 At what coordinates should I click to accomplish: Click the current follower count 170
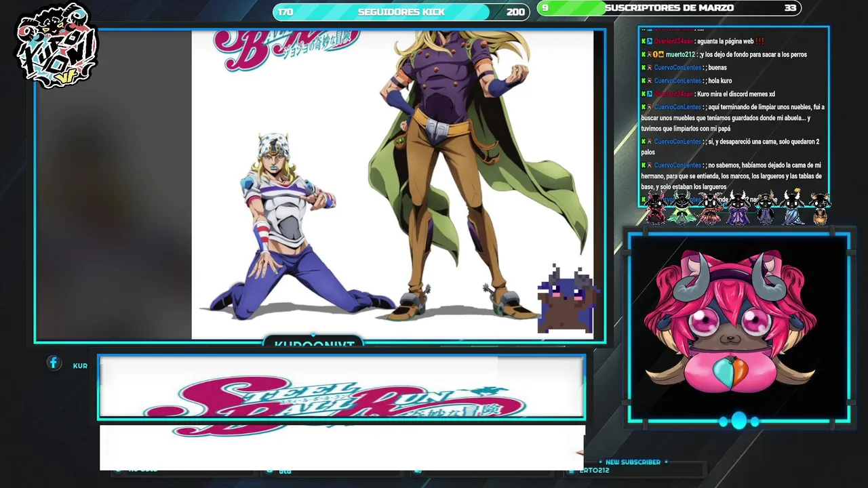coord(285,12)
